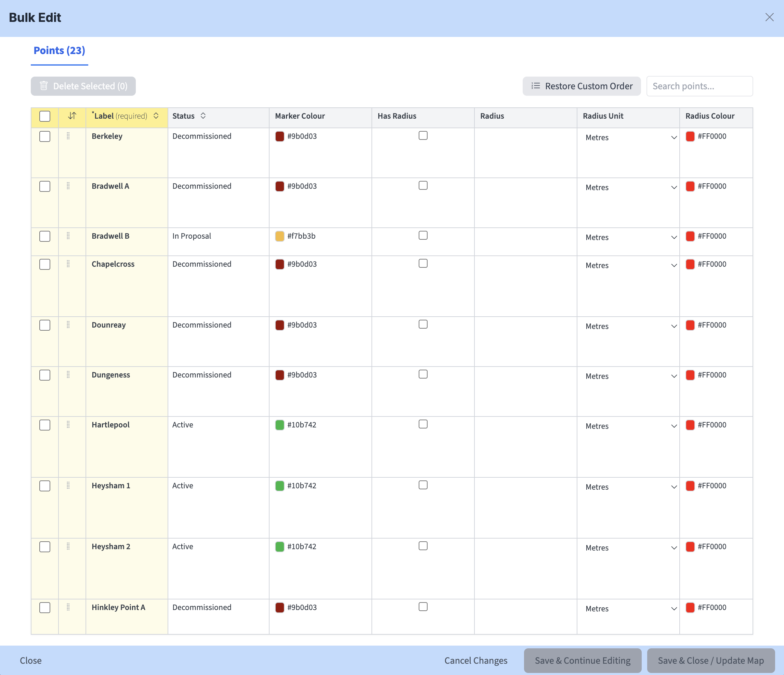Grab the drag handle on Berkeley row
Viewport: 784px width, 675px height.
point(68,136)
